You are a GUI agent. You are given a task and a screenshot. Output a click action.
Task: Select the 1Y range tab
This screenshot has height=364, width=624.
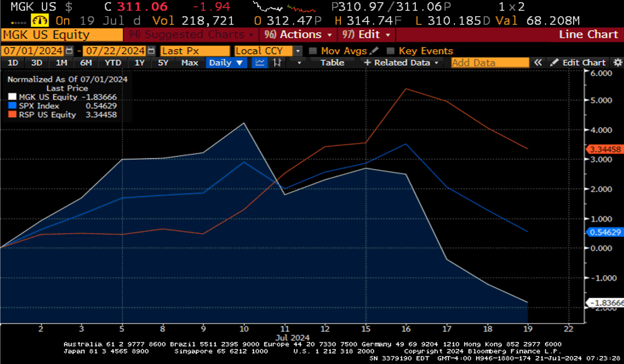[x=139, y=63]
